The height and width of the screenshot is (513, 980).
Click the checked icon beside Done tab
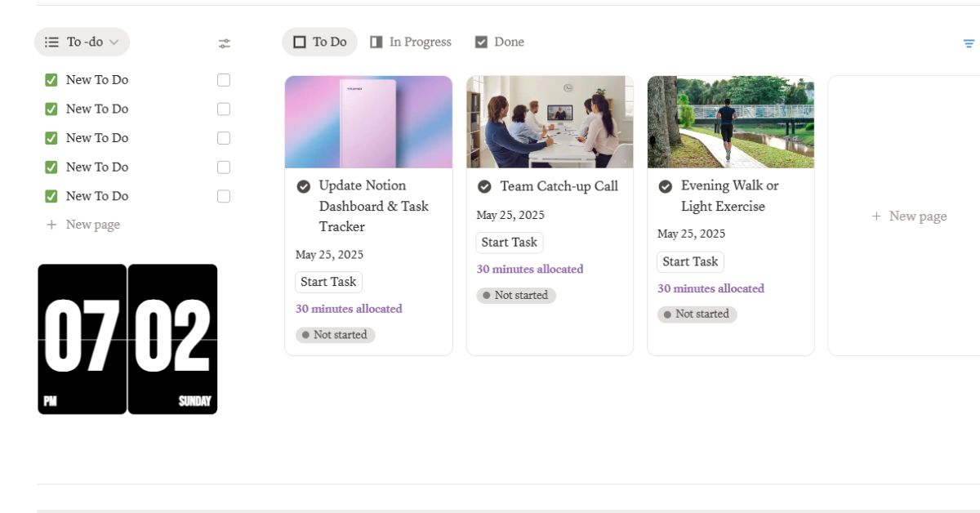(481, 41)
